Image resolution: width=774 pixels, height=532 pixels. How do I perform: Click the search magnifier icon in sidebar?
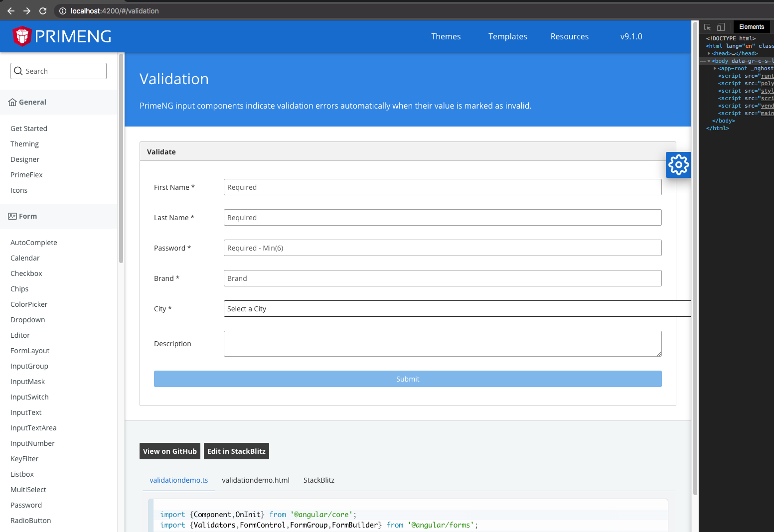18,71
